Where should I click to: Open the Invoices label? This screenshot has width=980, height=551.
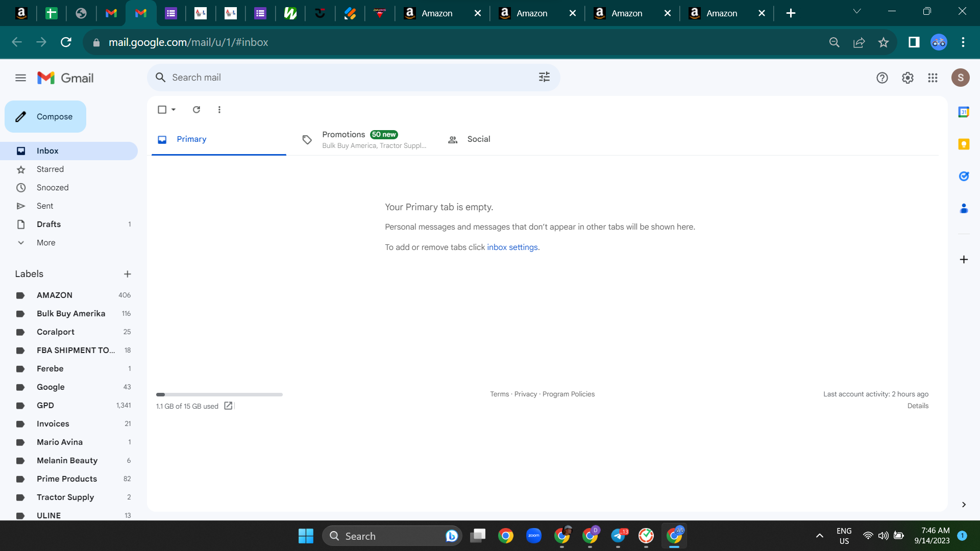(x=69, y=424)
